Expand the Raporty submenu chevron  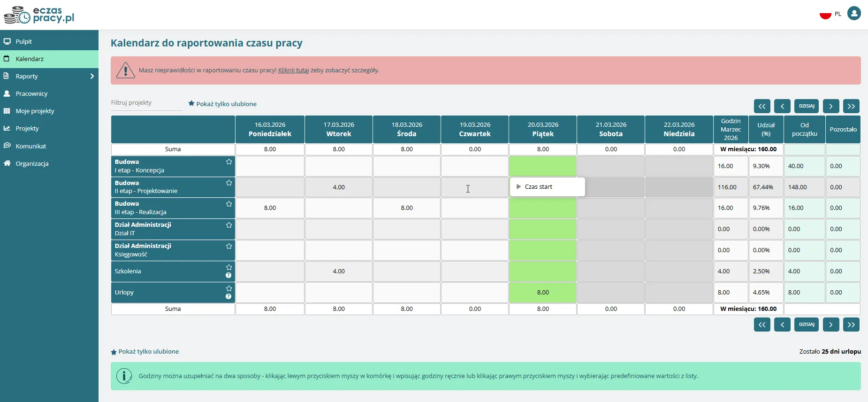tap(92, 76)
